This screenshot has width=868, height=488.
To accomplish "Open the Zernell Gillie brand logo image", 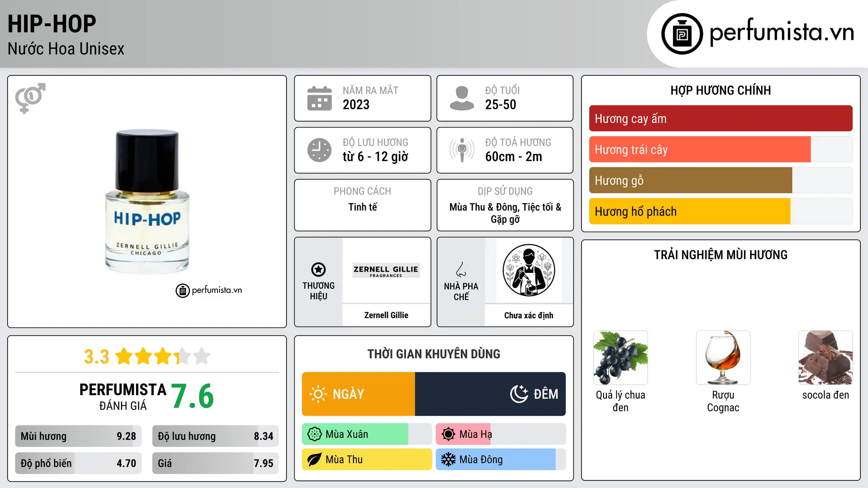I will [386, 270].
